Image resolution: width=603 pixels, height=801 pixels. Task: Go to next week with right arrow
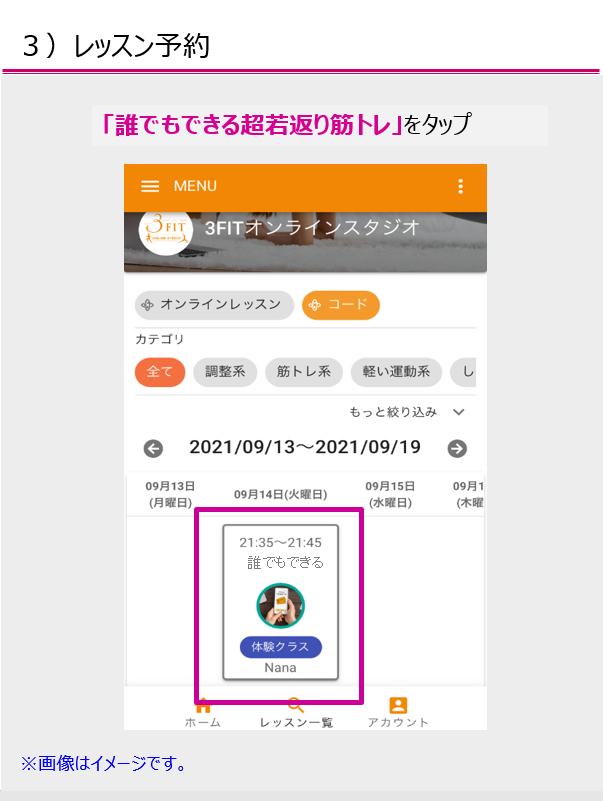click(x=457, y=449)
